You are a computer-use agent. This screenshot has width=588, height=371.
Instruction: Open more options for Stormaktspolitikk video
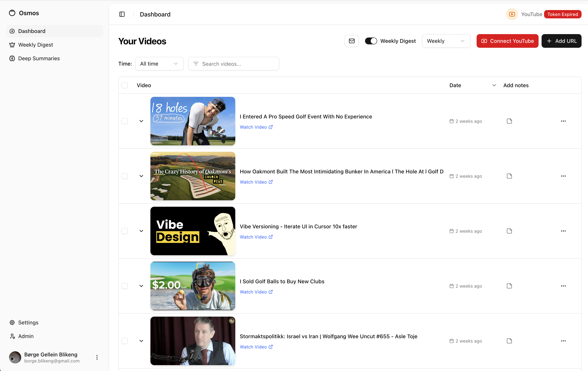tap(563, 341)
